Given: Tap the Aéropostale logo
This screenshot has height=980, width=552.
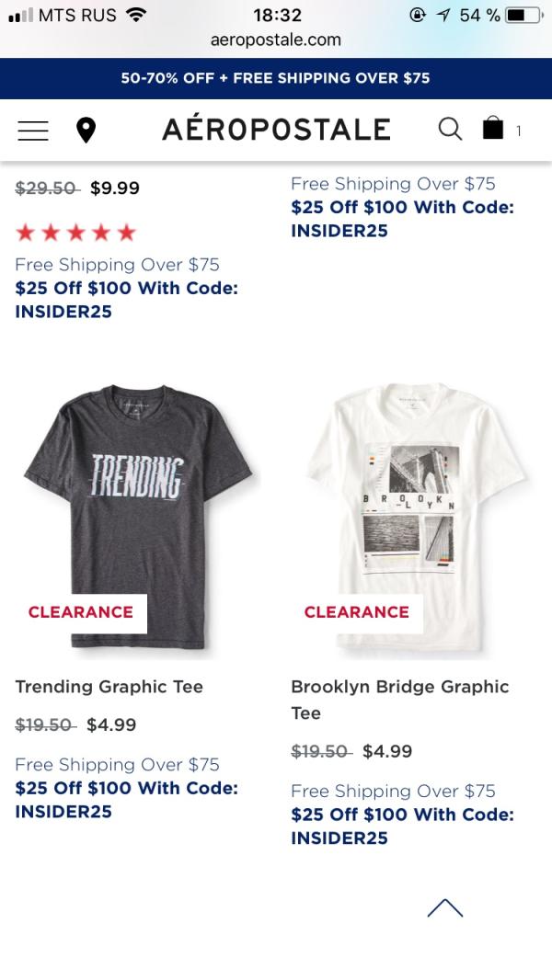Looking at the screenshot, I should (x=276, y=130).
